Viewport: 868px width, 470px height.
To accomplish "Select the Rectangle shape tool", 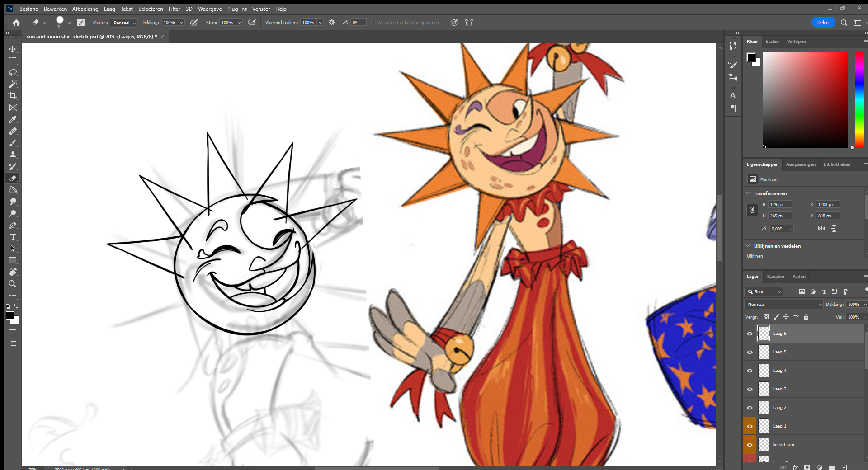I will pyautogui.click(x=13, y=260).
